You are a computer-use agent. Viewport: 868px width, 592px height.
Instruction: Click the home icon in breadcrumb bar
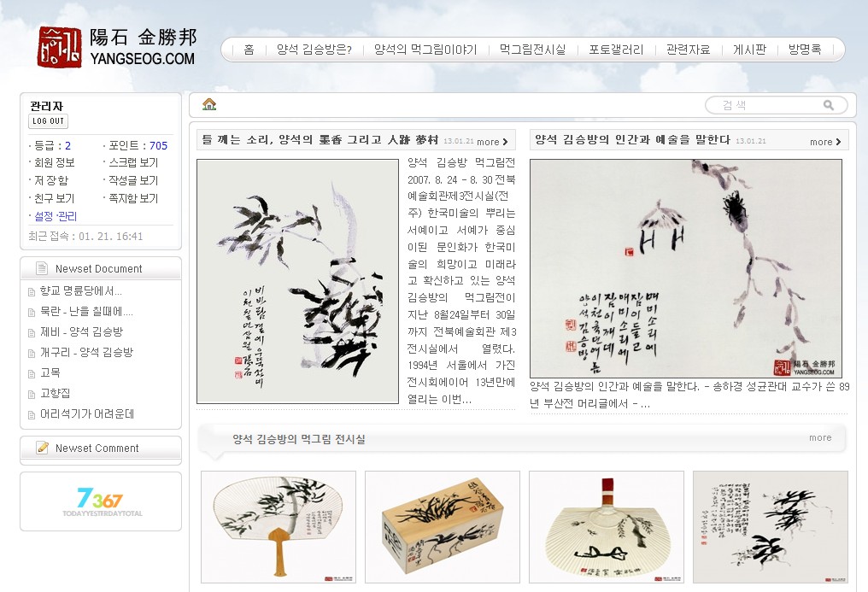point(209,104)
